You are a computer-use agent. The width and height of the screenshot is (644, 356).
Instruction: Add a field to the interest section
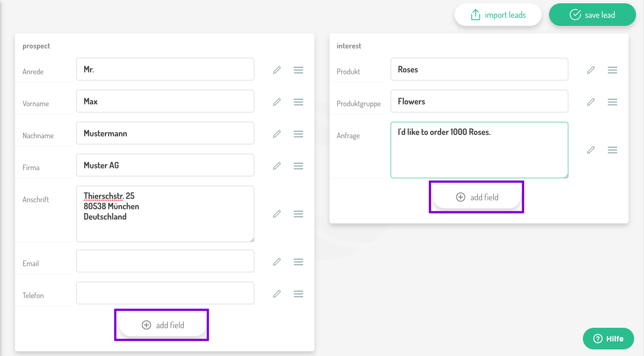pos(477,197)
